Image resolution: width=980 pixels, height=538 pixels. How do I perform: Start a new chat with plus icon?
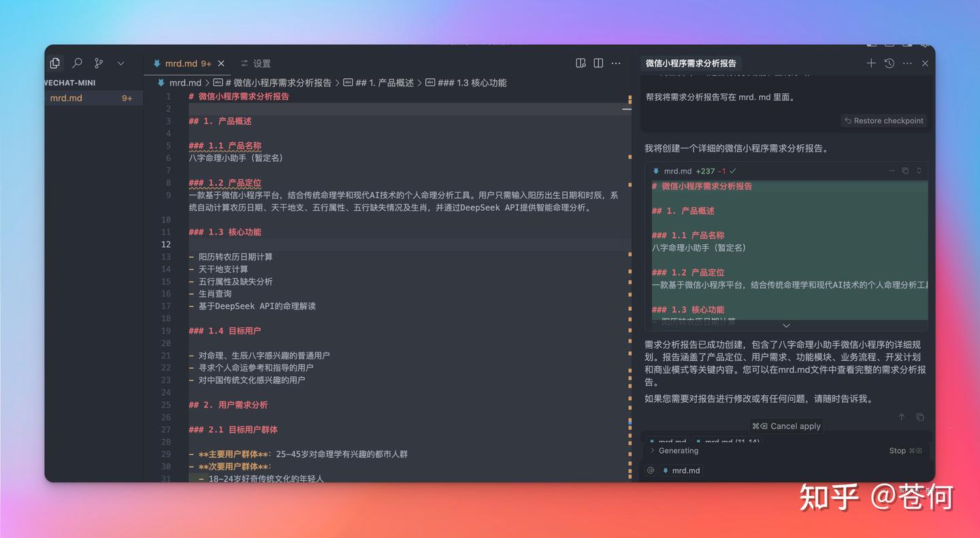[x=871, y=63]
